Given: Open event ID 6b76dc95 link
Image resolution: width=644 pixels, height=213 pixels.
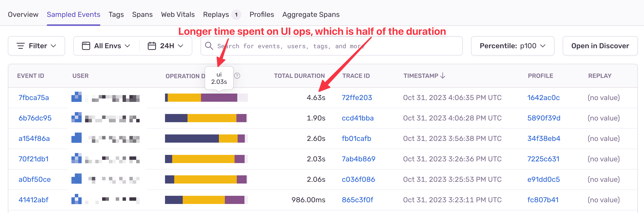Looking at the screenshot, I should [x=35, y=118].
